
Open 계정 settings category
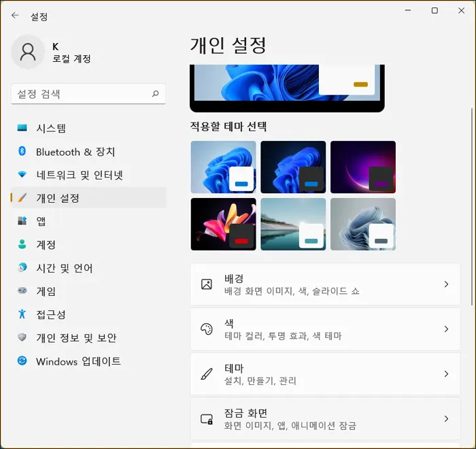tap(88, 244)
